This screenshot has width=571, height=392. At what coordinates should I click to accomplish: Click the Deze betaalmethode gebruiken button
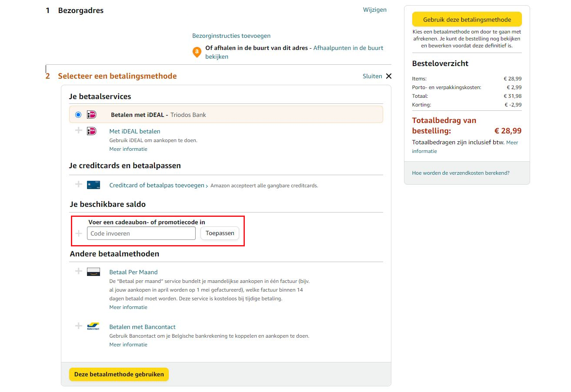[x=118, y=374]
